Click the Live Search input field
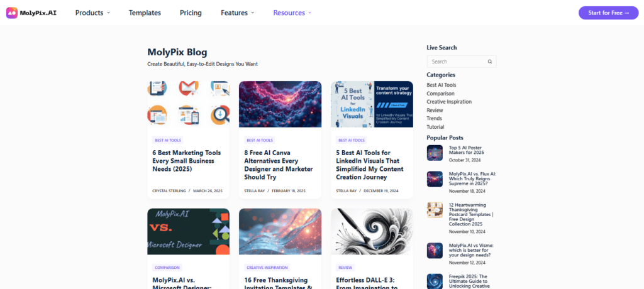 coord(456,62)
